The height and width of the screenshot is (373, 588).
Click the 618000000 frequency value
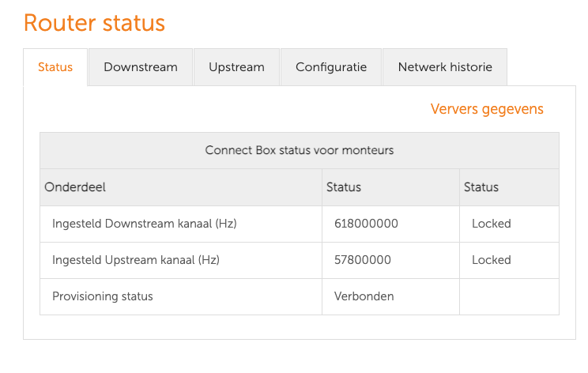(366, 224)
